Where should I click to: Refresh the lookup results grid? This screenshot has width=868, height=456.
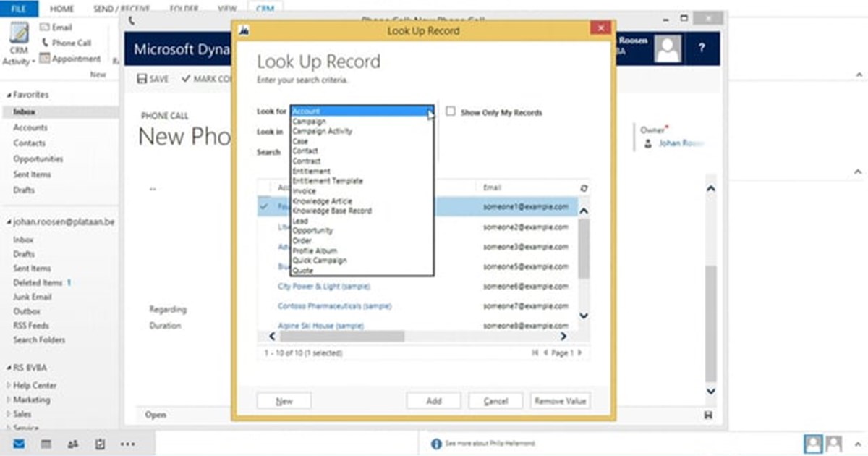coord(583,188)
